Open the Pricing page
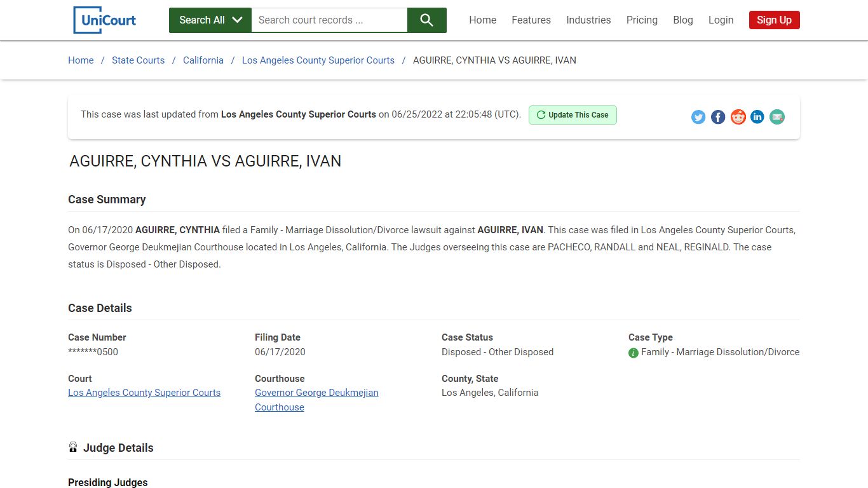 642,20
